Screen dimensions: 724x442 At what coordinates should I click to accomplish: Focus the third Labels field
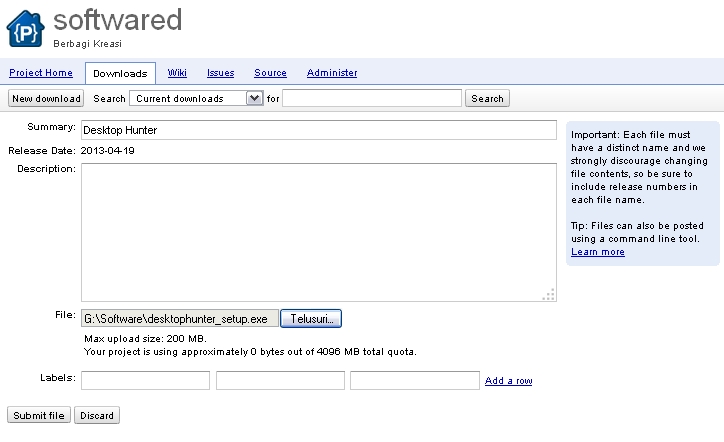coord(415,381)
